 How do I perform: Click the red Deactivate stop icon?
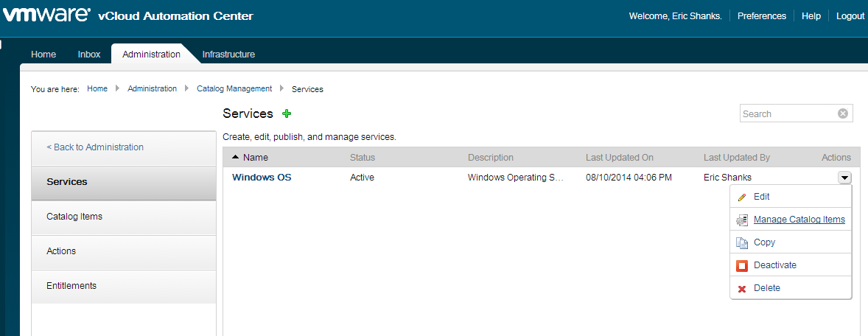pyautogui.click(x=742, y=265)
